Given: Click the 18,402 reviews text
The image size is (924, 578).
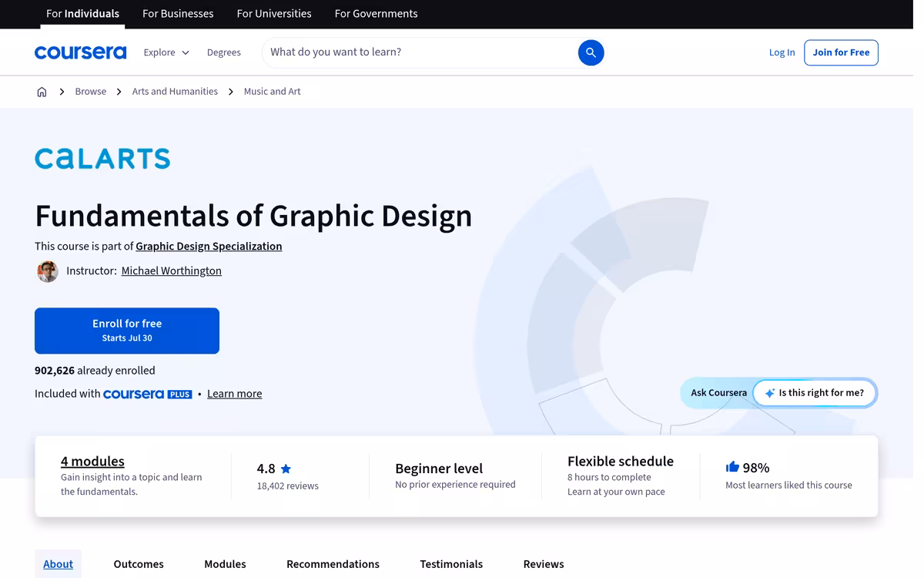Looking at the screenshot, I should click(x=287, y=486).
